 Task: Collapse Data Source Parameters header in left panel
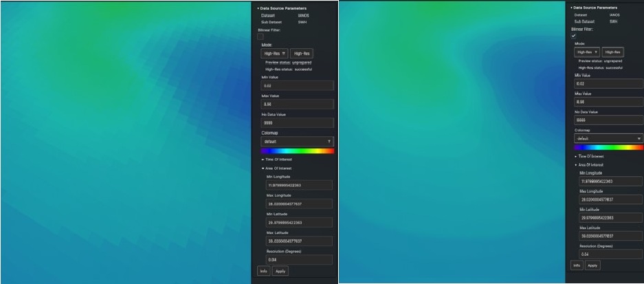tap(282, 8)
